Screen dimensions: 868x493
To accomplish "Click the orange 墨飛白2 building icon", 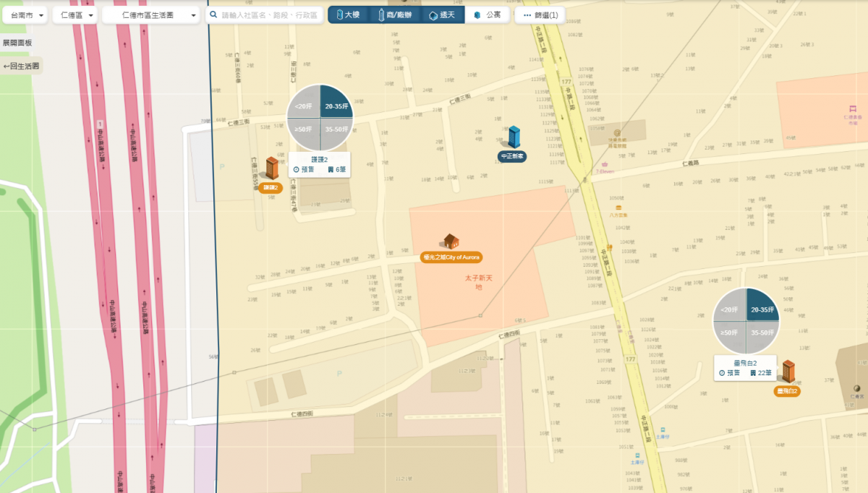I will 788,372.
